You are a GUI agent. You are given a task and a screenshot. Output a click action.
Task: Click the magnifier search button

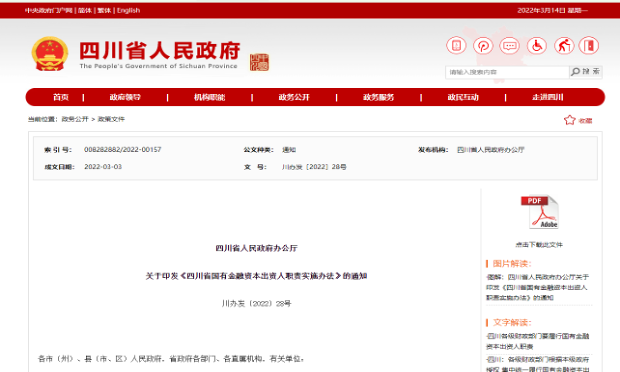pyautogui.click(x=586, y=72)
